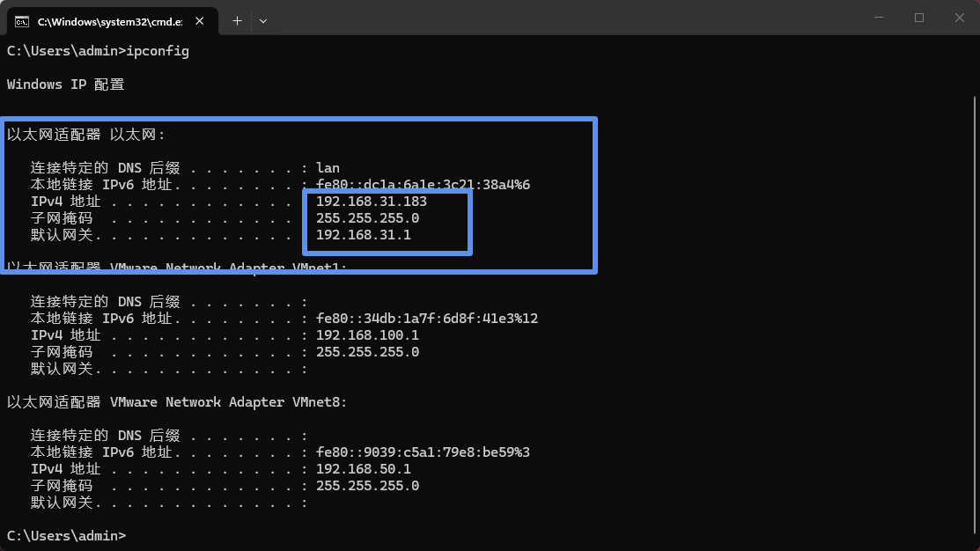Open a new terminal tab
The height and width of the screenshot is (551, 980).
tap(237, 19)
